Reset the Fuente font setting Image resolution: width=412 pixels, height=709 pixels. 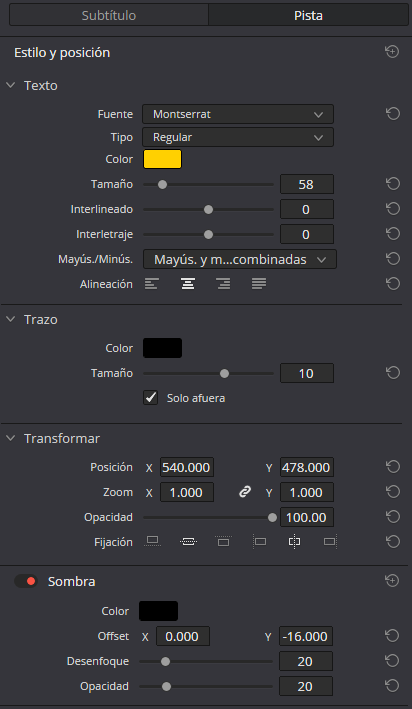(393, 114)
